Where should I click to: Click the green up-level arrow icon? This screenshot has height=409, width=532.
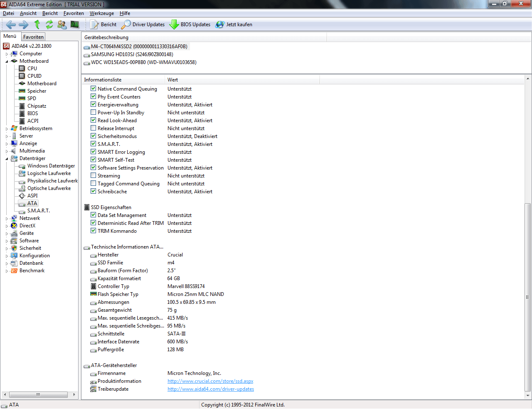[37, 25]
